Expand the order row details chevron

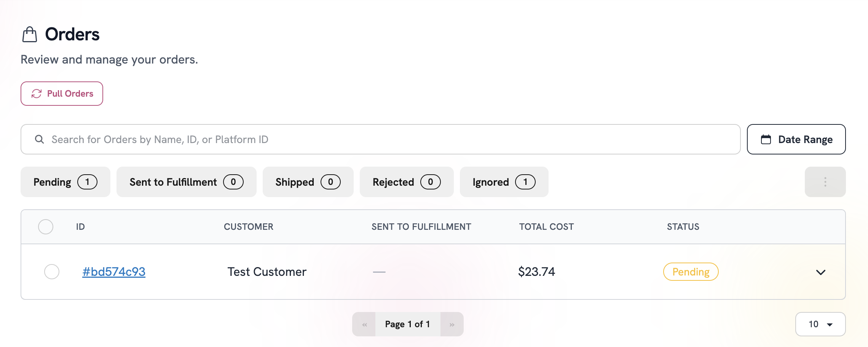click(821, 272)
